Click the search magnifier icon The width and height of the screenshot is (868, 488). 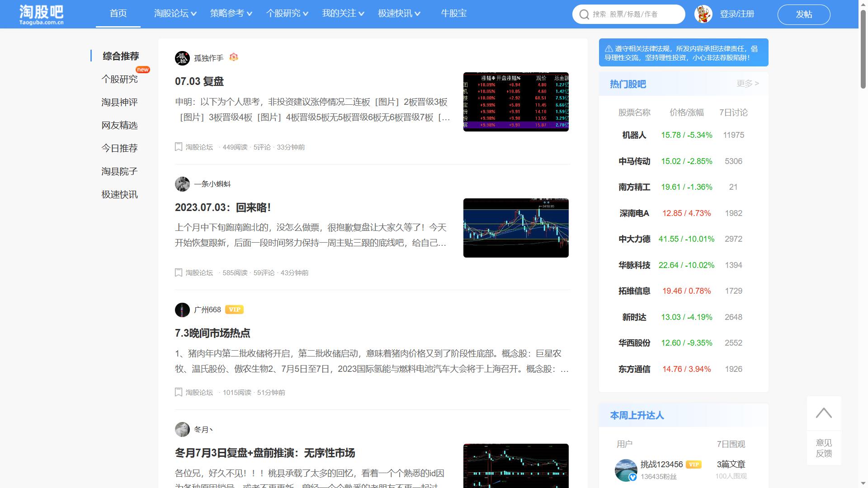click(584, 14)
